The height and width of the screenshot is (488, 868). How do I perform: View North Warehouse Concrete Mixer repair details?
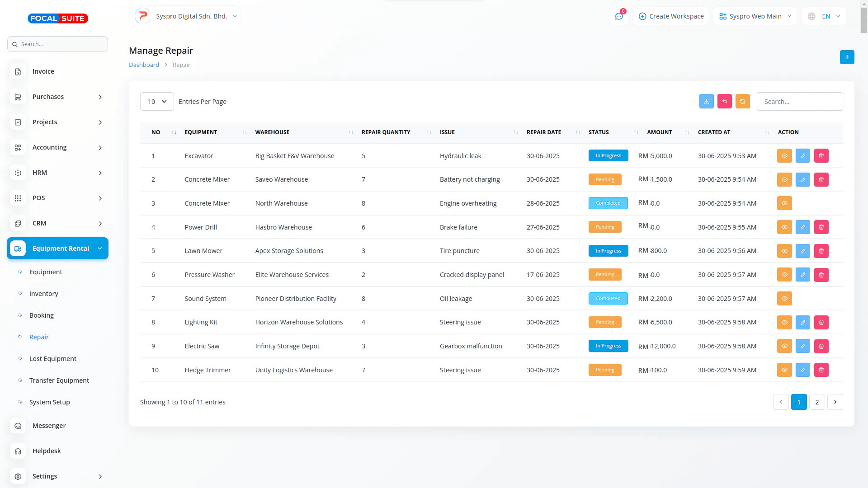784,203
